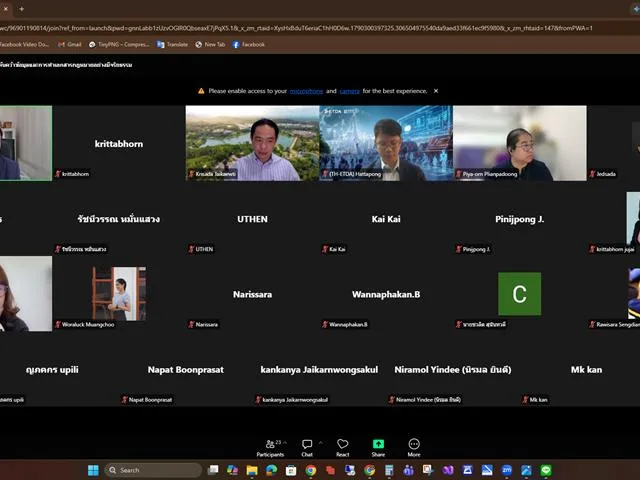Open the Facebook bookmark

pyautogui.click(x=249, y=44)
